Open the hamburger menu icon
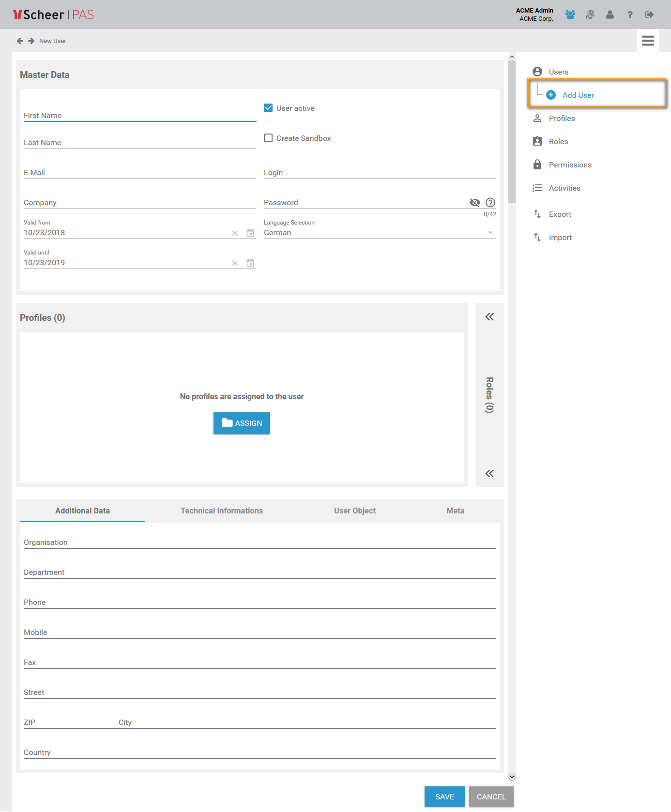This screenshot has height=812, width=671. 648,41
